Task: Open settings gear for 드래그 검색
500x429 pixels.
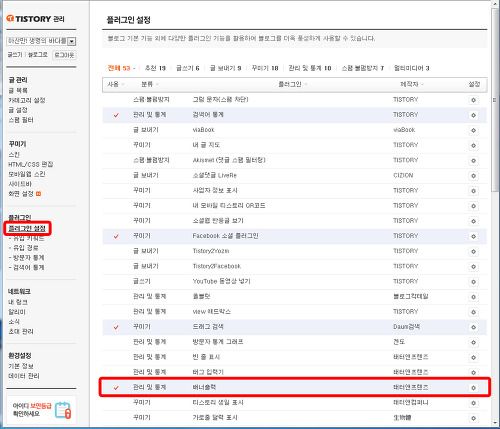Action: pos(473,327)
